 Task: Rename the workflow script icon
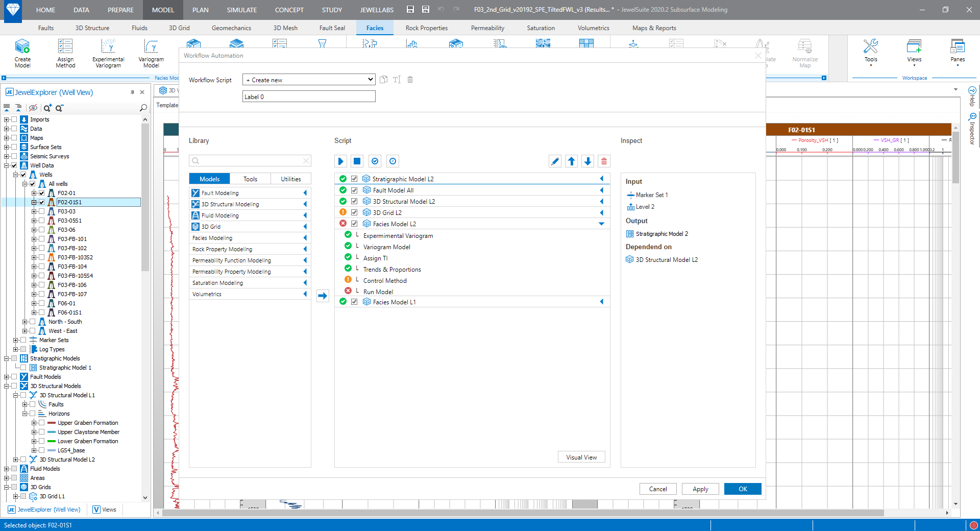pos(397,80)
